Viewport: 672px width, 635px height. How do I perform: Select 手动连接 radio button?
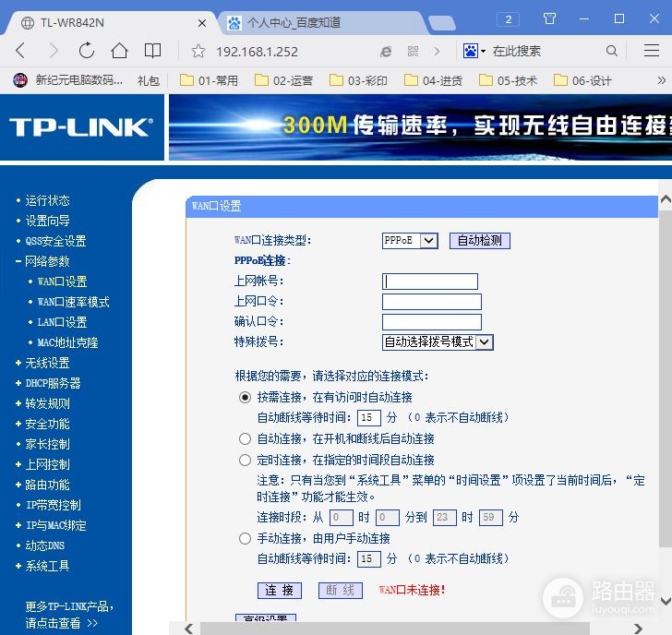245,539
